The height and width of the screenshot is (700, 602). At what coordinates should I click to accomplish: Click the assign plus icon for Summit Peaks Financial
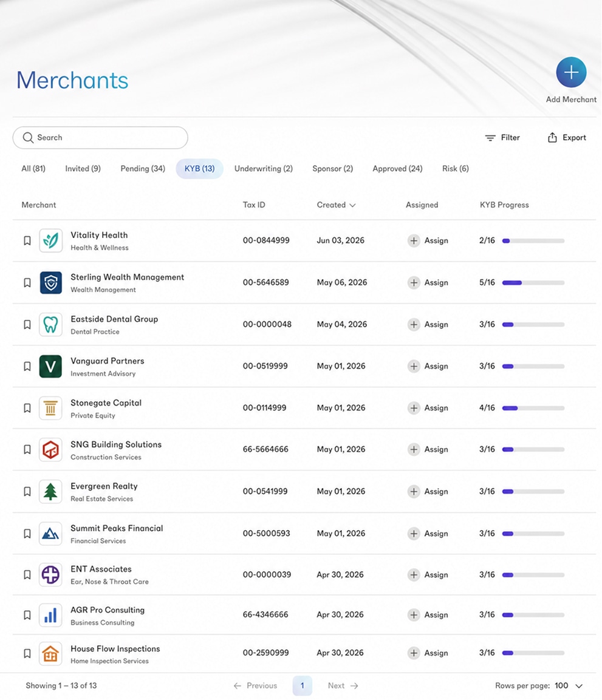tap(414, 534)
